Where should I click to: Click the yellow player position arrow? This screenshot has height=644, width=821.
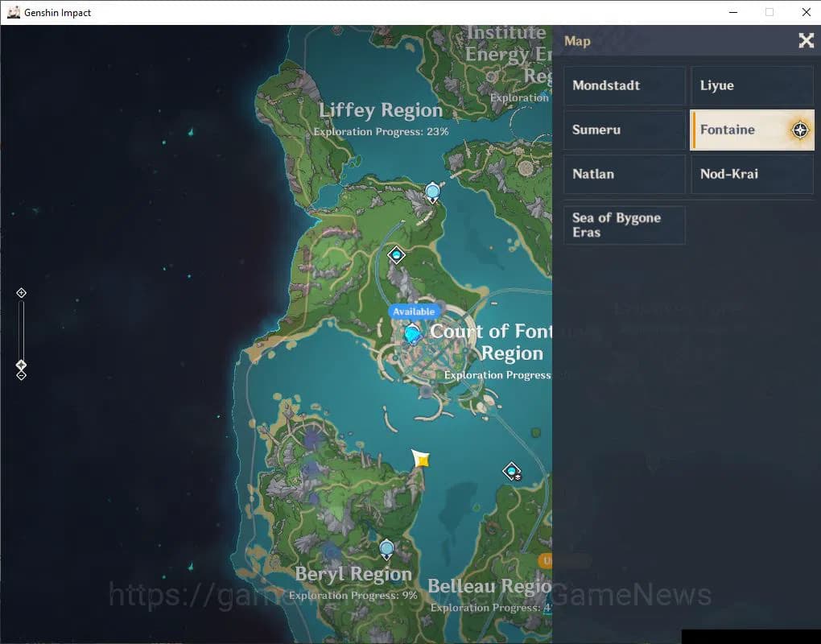420,458
